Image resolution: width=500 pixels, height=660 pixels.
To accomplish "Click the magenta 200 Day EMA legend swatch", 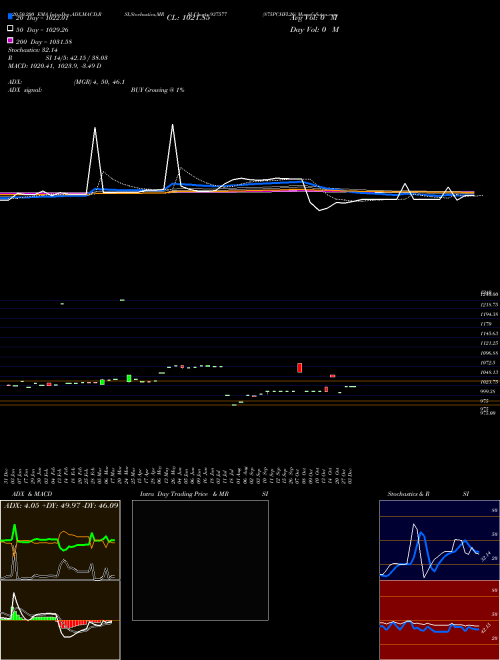I will (x=10, y=40).
